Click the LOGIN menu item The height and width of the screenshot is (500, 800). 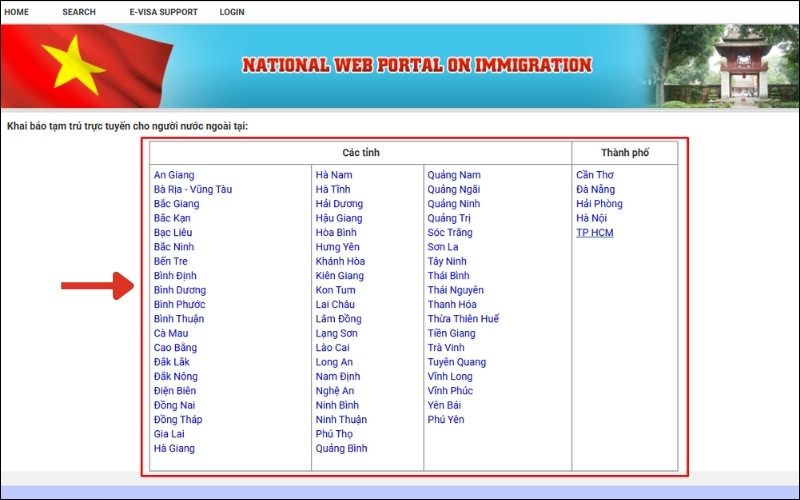tap(231, 12)
